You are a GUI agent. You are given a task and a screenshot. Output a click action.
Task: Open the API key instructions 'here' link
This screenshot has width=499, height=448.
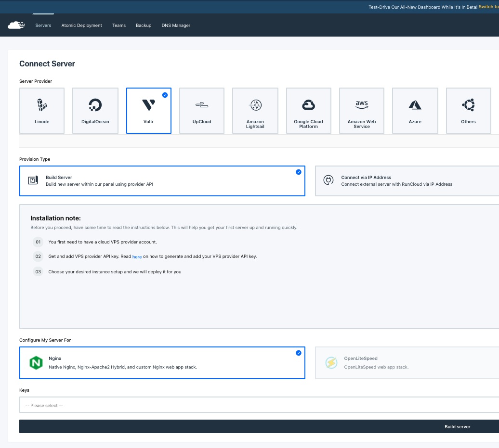137,256
